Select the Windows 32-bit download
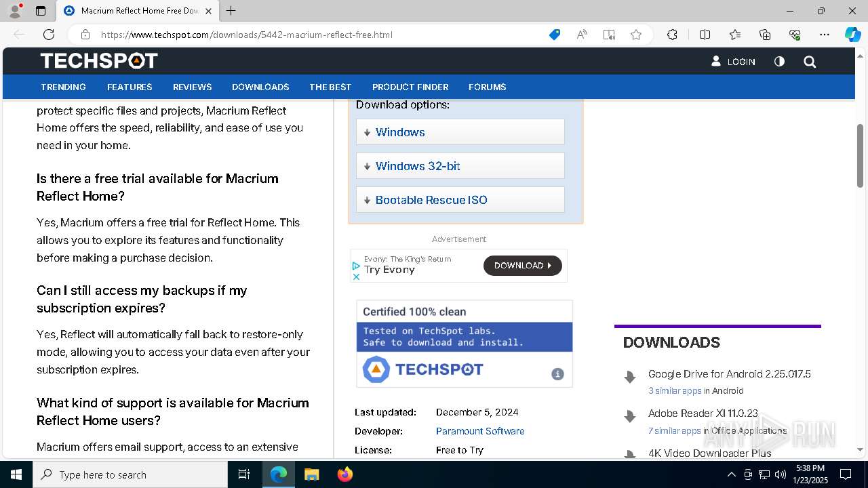This screenshot has width=868, height=488. [x=460, y=166]
